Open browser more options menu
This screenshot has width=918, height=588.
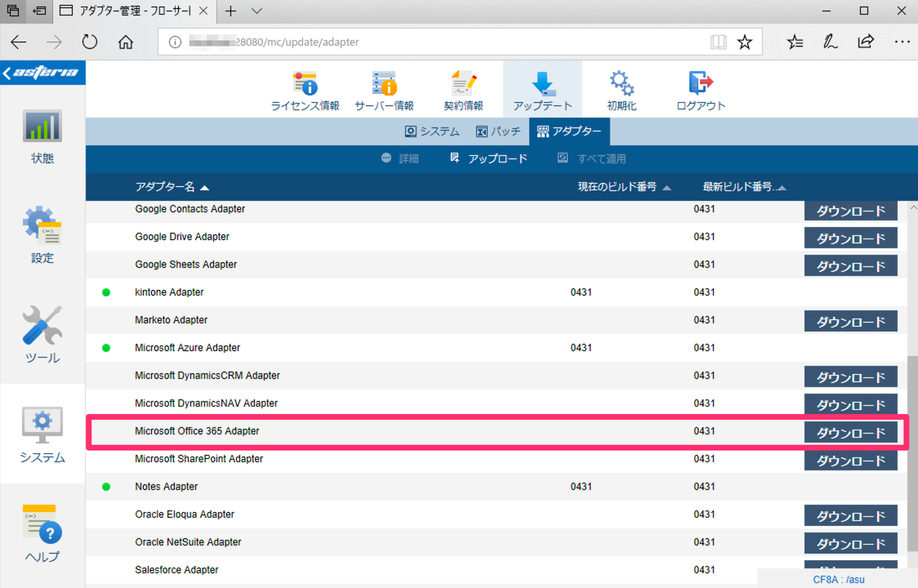pos(902,42)
